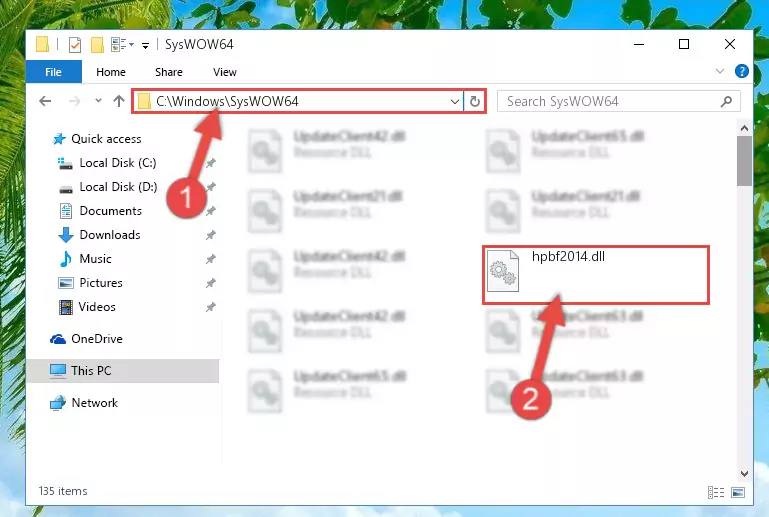Switch to large icons view in status bar
Image resolution: width=769 pixels, height=517 pixels.
coord(738,492)
